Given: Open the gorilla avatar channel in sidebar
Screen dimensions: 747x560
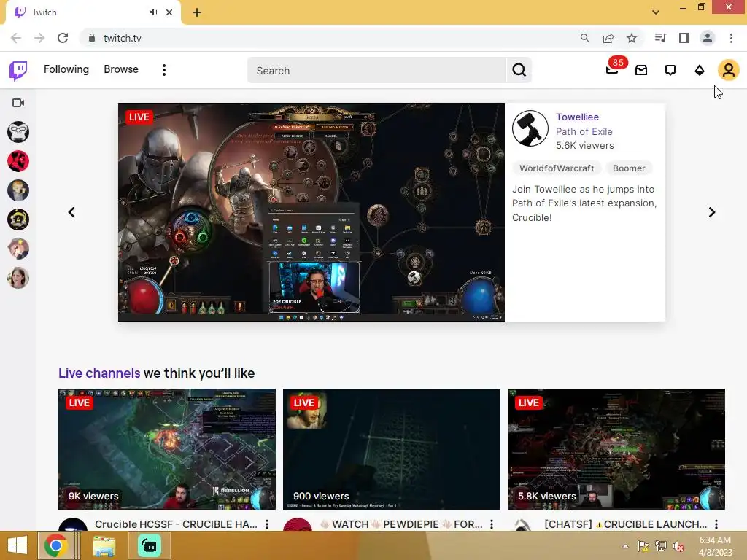Looking at the screenshot, I should 18,132.
